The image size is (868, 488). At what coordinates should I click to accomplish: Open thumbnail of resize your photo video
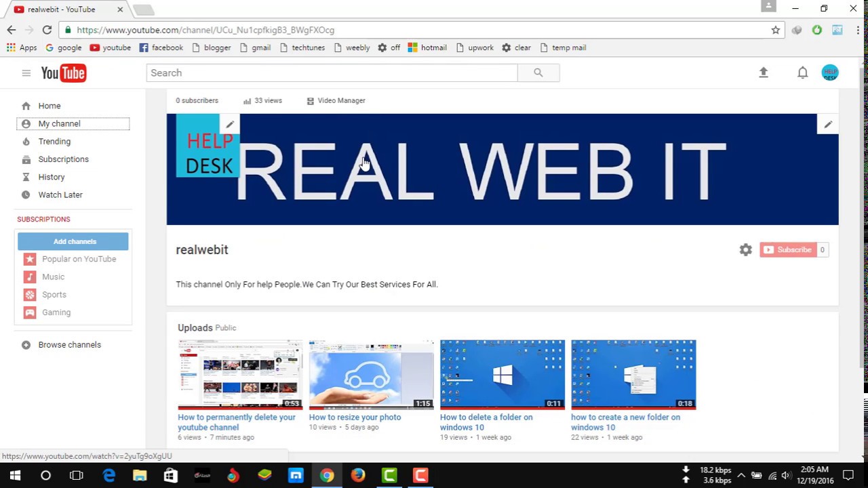[371, 375]
